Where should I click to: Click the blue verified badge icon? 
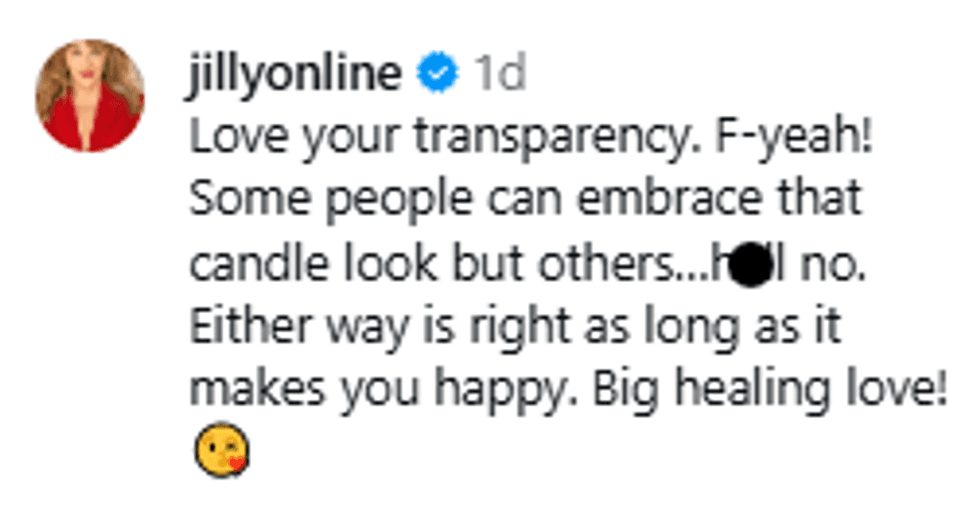[437, 75]
